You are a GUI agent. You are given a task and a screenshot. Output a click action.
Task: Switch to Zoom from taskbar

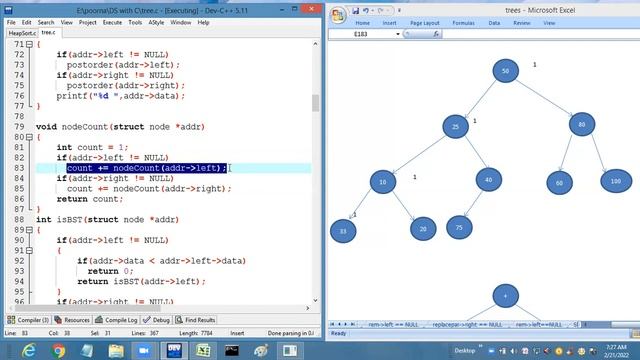144,351
